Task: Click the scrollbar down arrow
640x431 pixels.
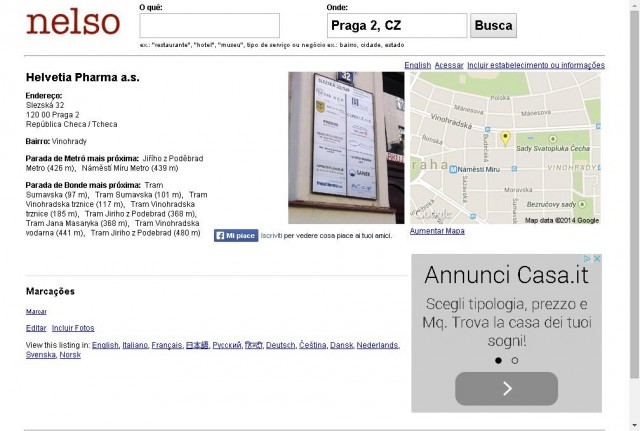Action: click(635, 426)
